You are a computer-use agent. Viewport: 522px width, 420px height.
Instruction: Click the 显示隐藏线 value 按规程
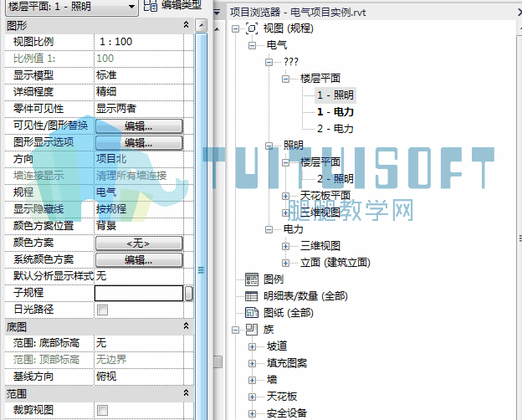pyautogui.click(x=139, y=209)
